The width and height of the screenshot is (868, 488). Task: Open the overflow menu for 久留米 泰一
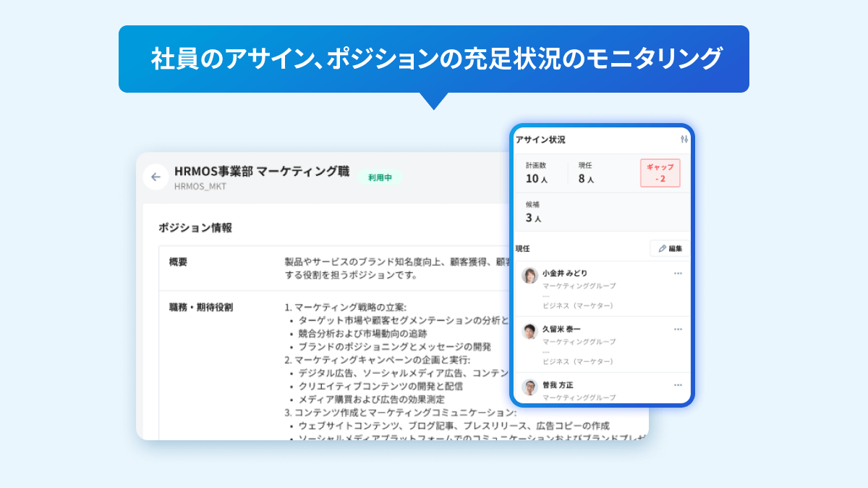pyautogui.click(x=678, y=329)
